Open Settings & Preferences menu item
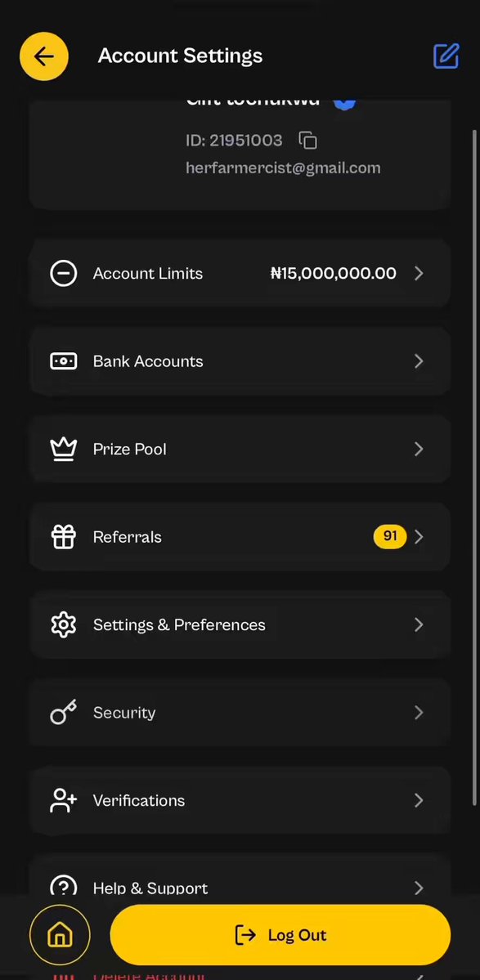The width and height of the screenshot is (480, 980). click(x=240, y=625)
